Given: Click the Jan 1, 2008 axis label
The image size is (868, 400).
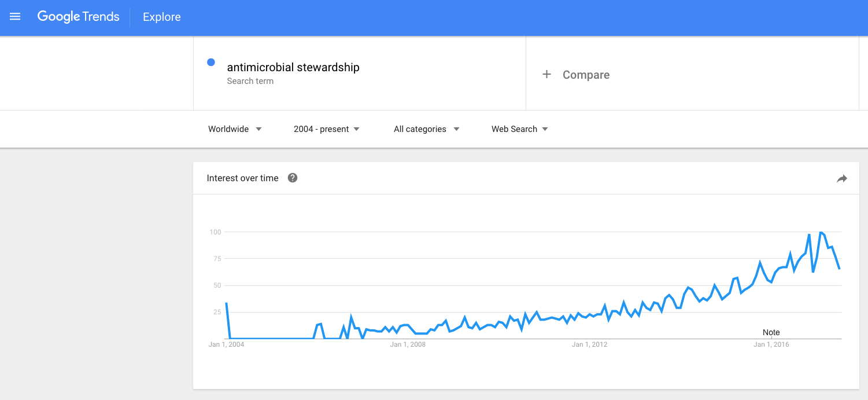Looking at the screenshot, I should click(408, 345).
